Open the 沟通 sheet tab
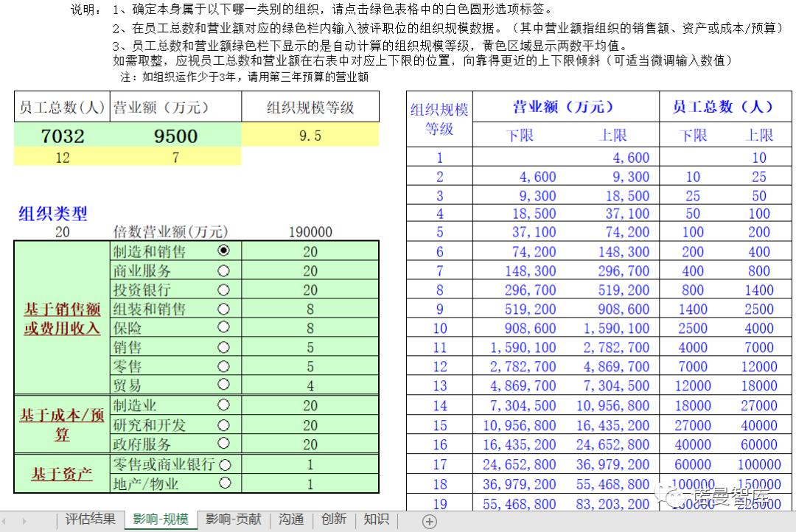This screenshot has width=796, height=532. (291, 519)
